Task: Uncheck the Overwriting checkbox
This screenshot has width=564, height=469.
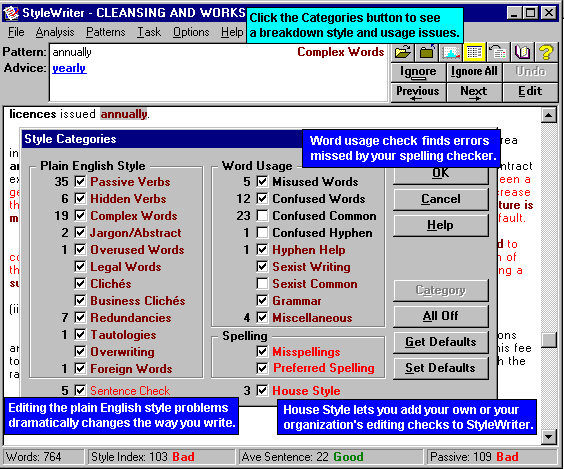Action: point(80,351)
